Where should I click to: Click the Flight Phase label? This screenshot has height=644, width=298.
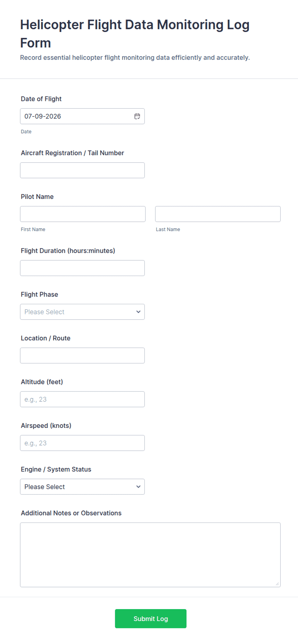coord(39,295)
